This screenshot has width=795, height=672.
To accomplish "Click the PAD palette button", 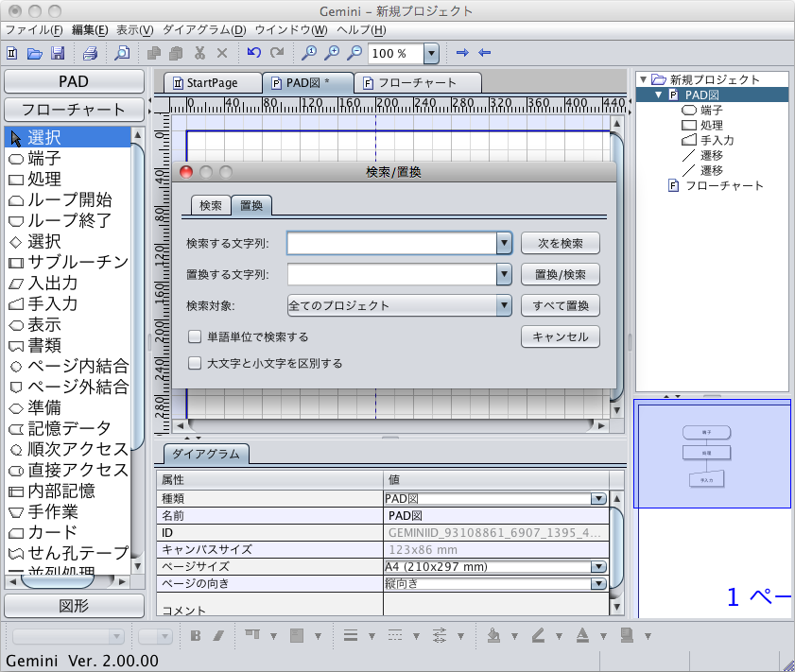I will tap(74, 81).
